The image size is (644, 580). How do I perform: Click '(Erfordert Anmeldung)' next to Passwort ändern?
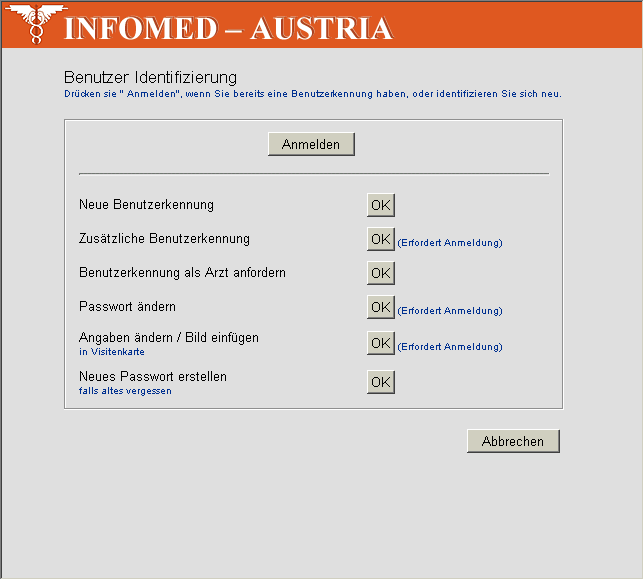point(450,311)
